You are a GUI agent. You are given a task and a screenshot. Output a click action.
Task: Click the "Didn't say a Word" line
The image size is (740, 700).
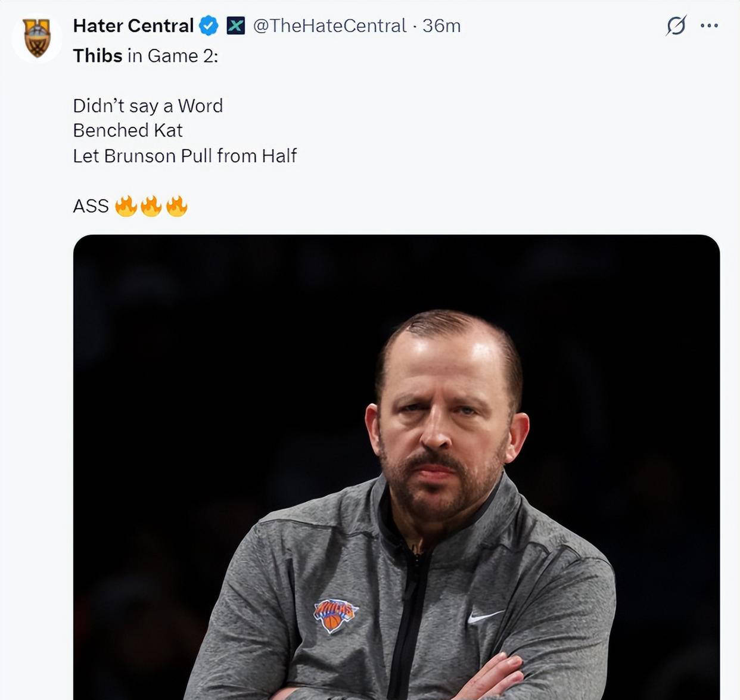tap(148, 105)
